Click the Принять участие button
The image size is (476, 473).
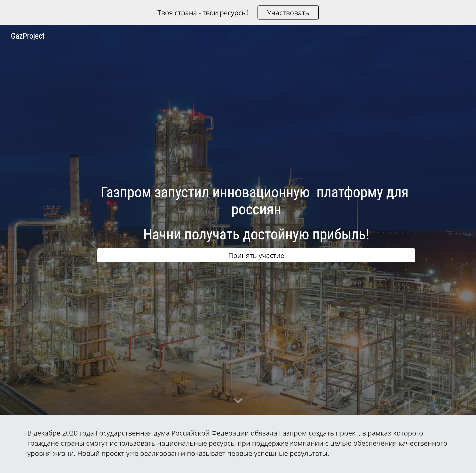256,255
